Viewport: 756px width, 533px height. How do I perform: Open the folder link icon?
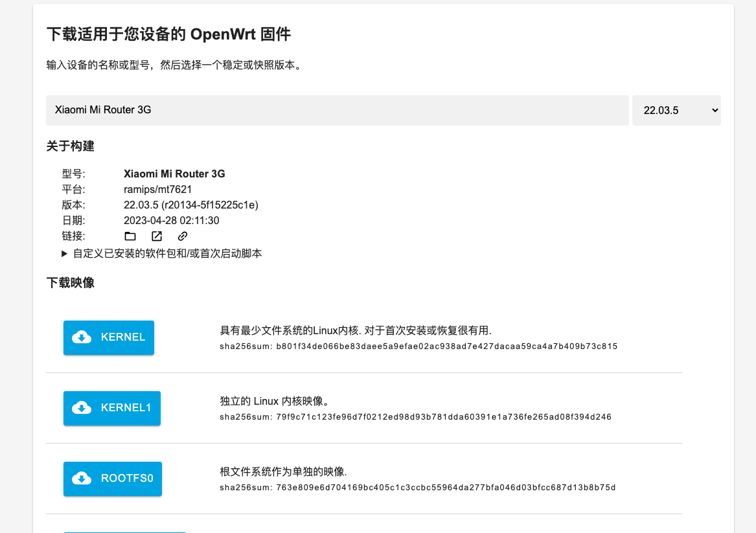click(130, 236)
